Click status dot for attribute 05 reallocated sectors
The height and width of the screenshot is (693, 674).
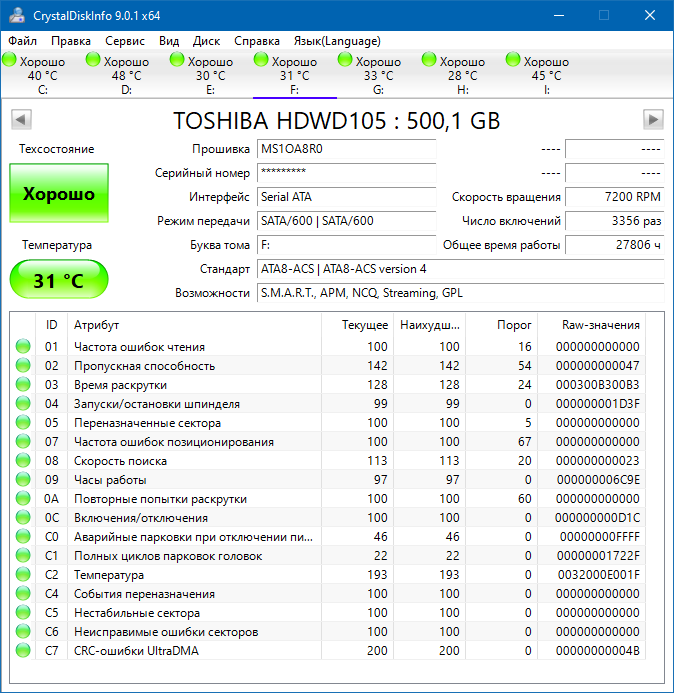coord(23,423)
